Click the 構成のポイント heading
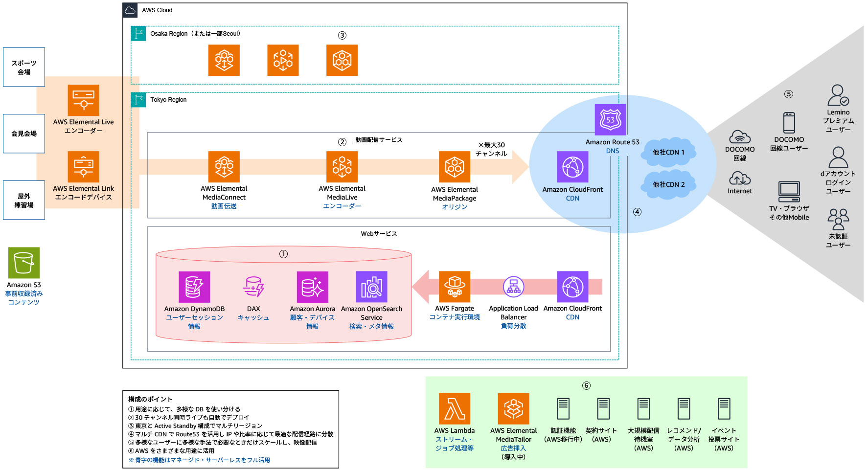Image resolution: width=868 pixels, height=471 pixels. pyautogui.click(x=150, y=399)
